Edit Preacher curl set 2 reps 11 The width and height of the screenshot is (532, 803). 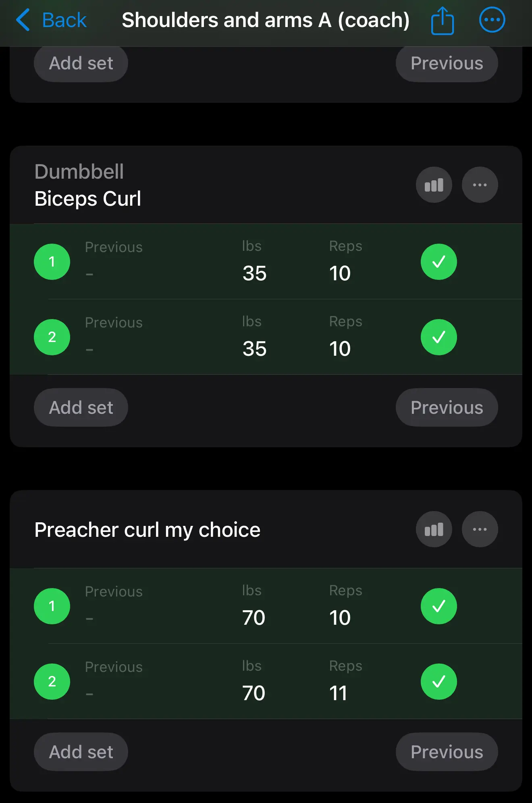tap(338, 693)
